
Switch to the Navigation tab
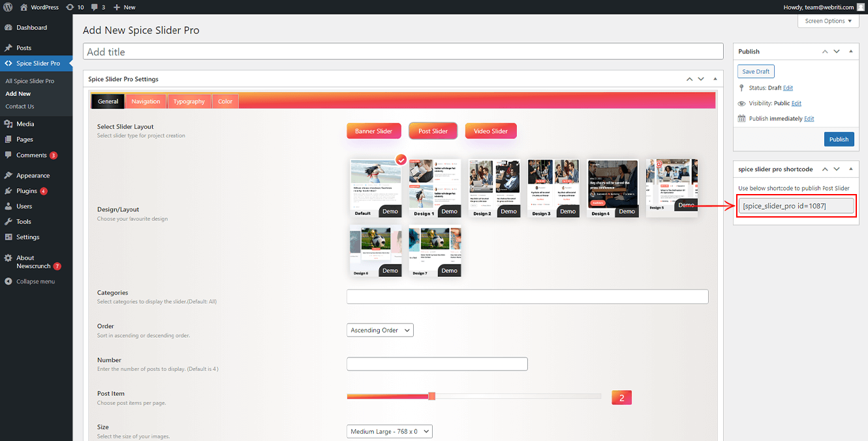pyautogui.click(x=146, y=101)
